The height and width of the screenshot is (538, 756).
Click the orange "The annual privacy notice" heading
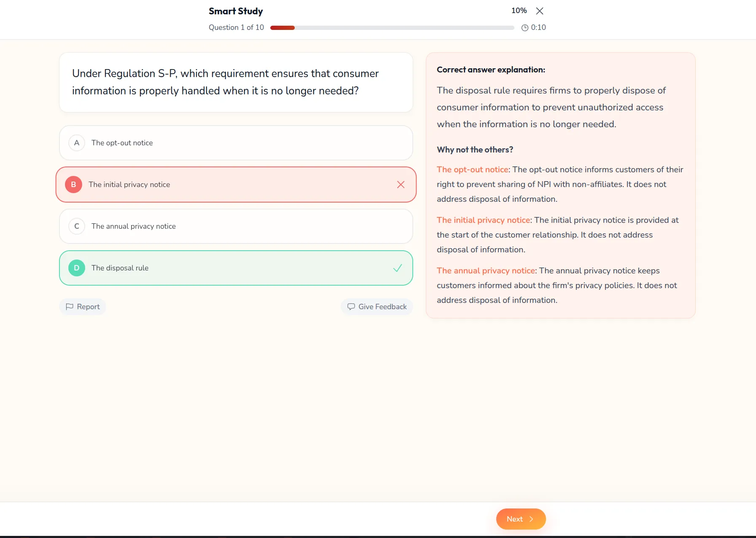tap(486, 270)
